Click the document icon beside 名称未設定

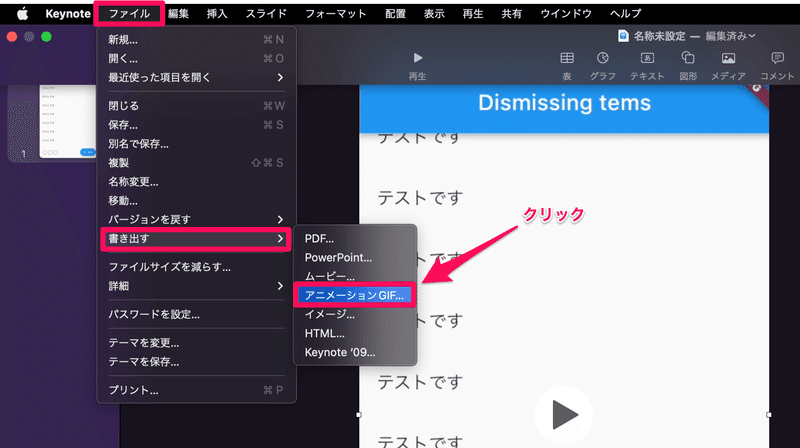(x=622, y=36)
